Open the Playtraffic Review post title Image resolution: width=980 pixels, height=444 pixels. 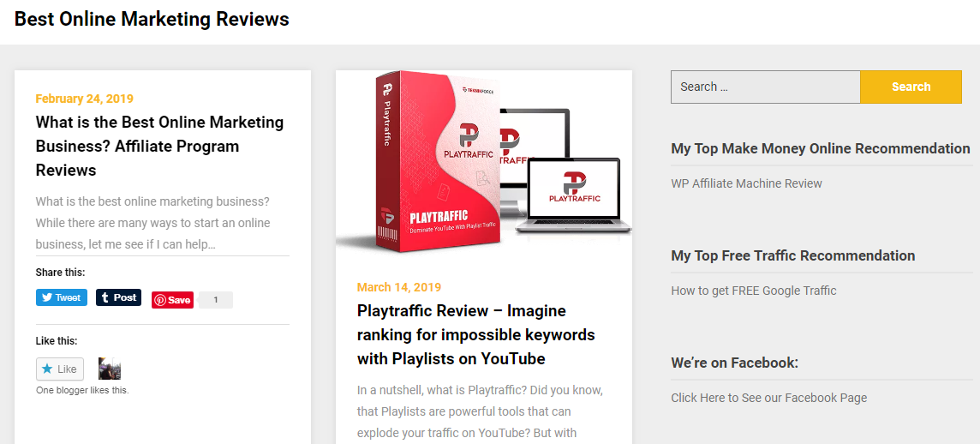coord(475,334)
